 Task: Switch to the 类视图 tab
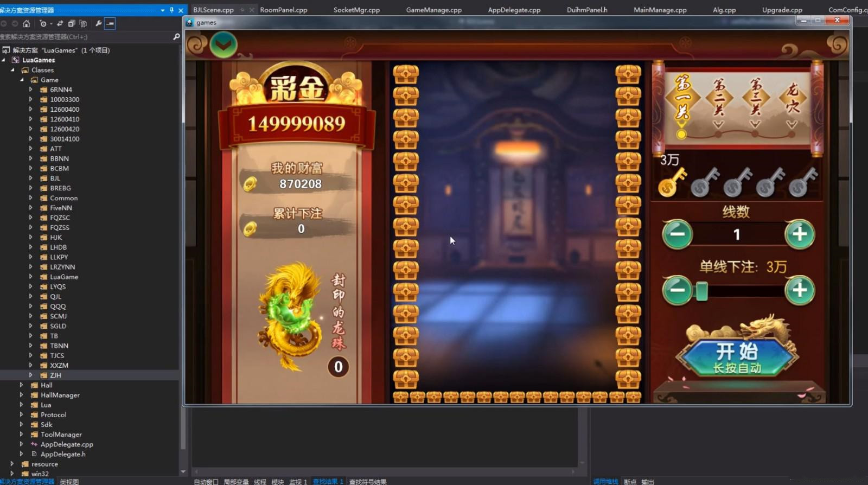[x=69, y=481]
